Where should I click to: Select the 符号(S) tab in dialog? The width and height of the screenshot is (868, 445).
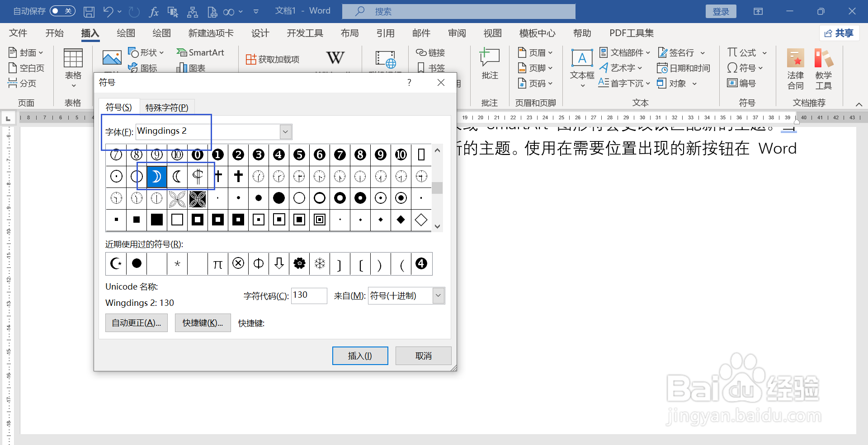click(x=119, y=107)
